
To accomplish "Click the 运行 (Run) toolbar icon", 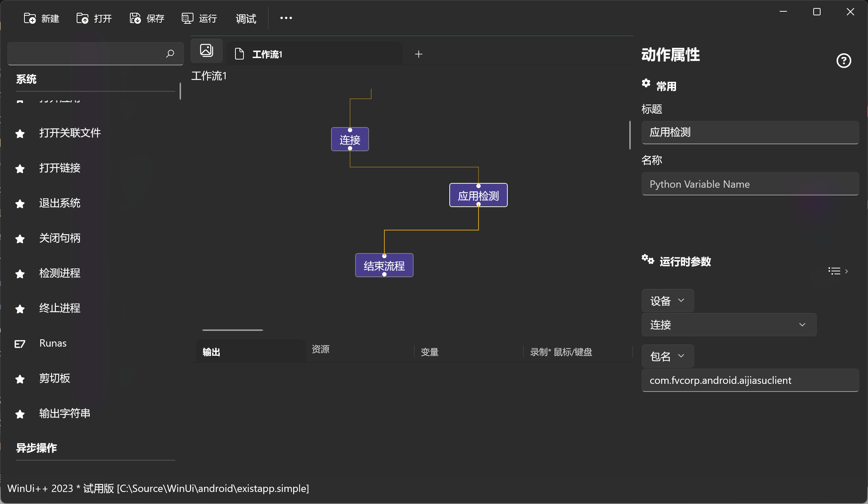I will [187, 18].
